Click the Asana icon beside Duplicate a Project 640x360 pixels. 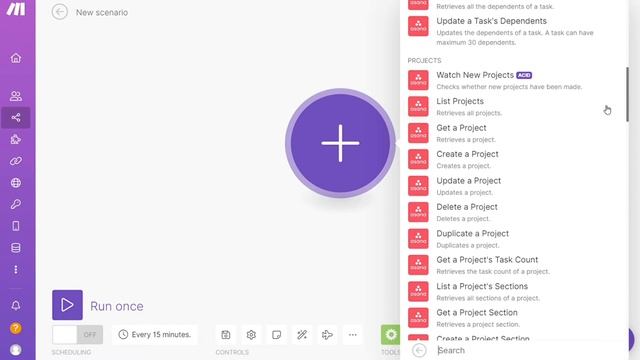coord(418,238)
